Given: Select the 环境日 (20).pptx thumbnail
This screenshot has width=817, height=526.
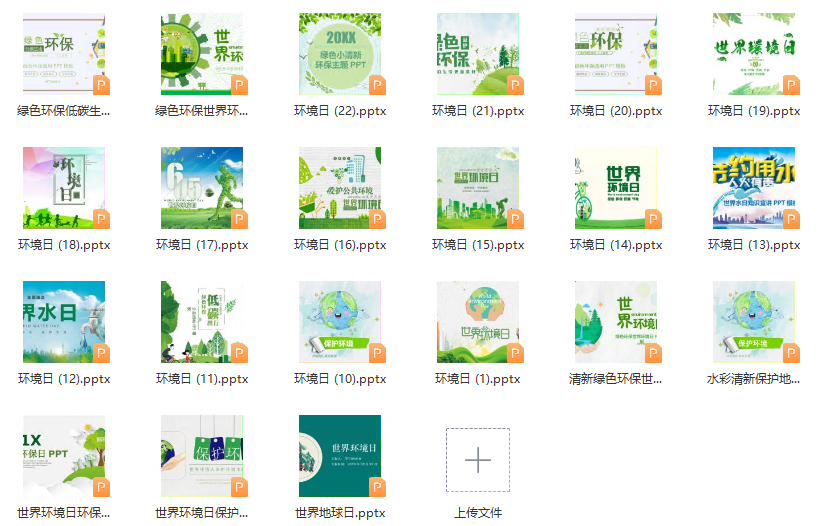Looking at the screenshot, I should tap(616, 54).
